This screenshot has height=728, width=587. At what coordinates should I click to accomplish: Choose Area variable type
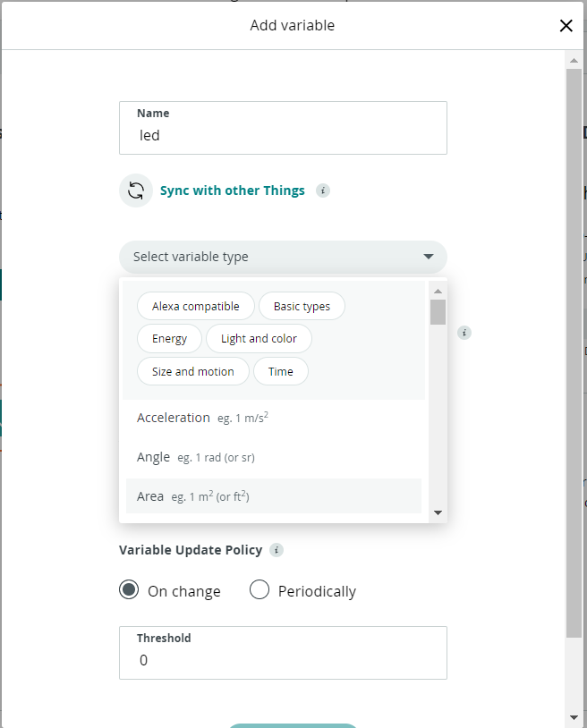(x=150, y=496)
